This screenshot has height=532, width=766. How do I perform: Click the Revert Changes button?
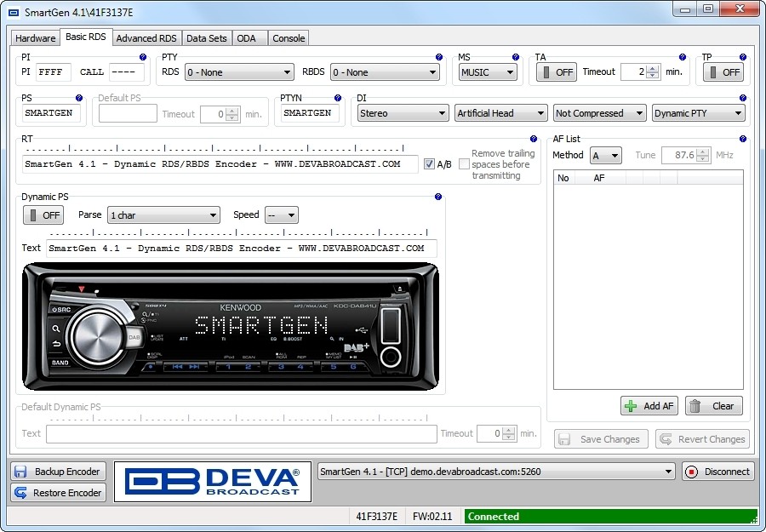[702, 439]
